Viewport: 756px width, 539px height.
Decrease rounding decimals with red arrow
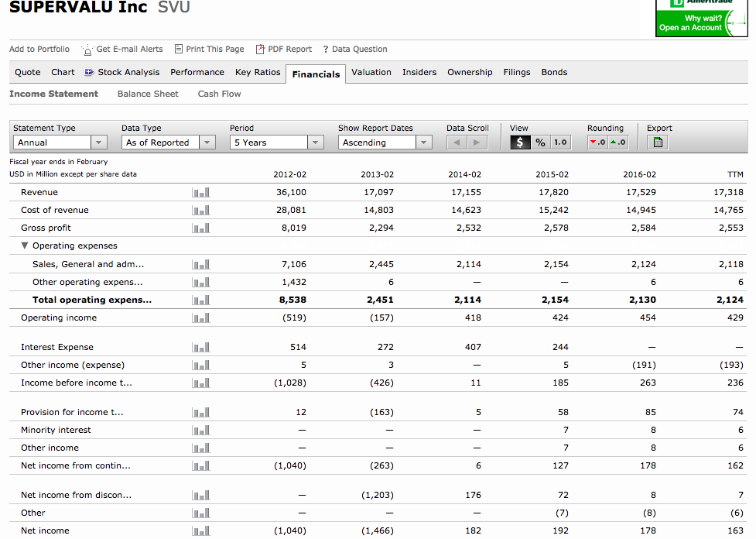[598, 142]
